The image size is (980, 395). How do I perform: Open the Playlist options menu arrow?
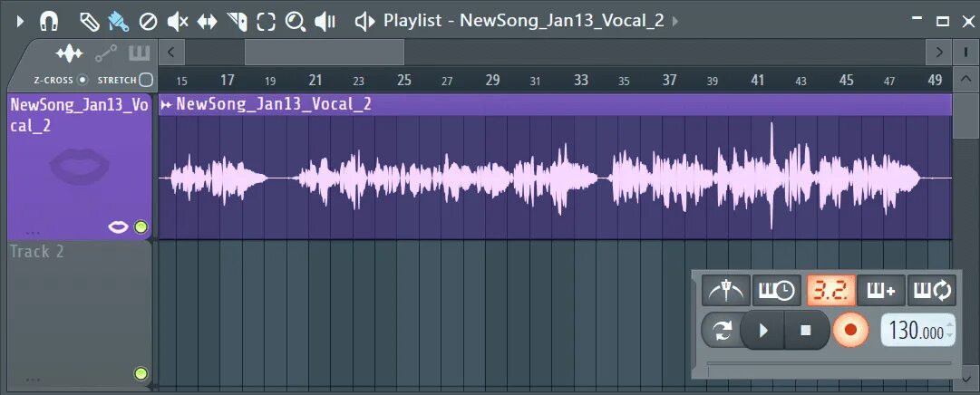coord(20,22)
